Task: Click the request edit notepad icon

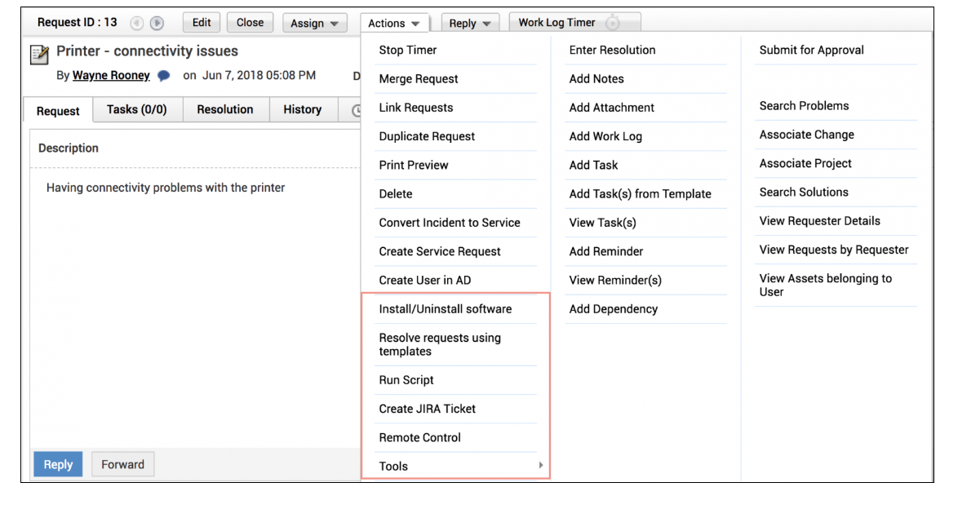Action: (39, 54)
